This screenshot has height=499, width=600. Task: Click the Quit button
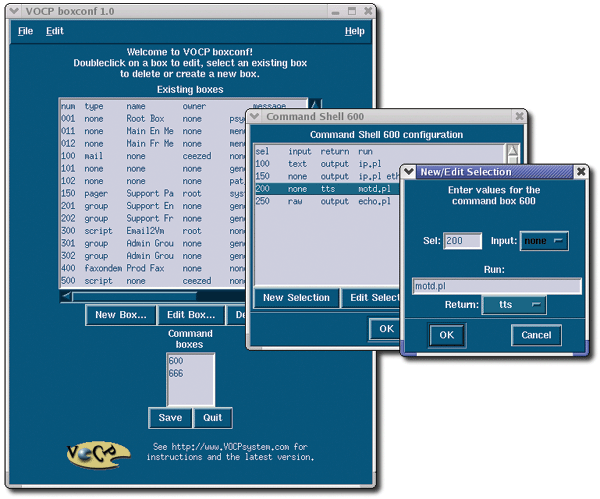pyautogui.click(x=211, y=417)
